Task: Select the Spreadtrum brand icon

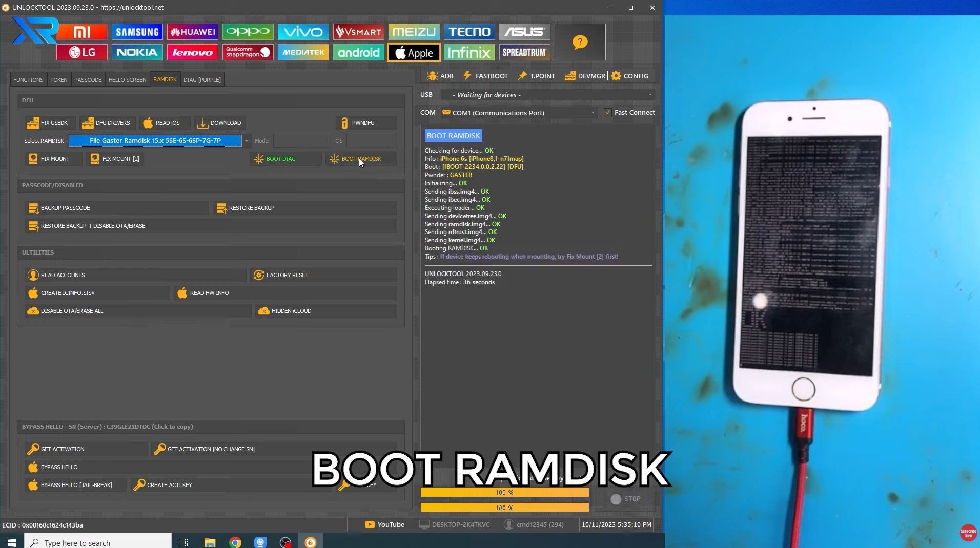Action: [524, 52]
